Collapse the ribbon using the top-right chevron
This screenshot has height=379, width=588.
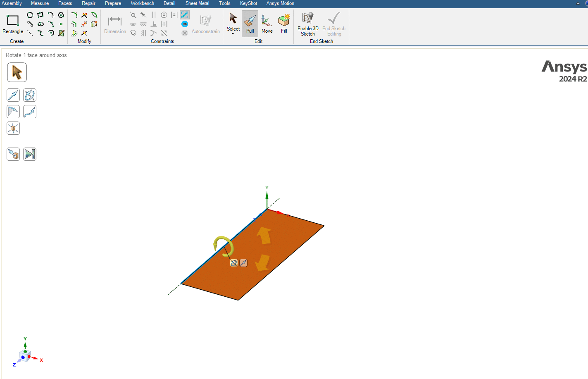pyautogui.click(x=578, y=3)
